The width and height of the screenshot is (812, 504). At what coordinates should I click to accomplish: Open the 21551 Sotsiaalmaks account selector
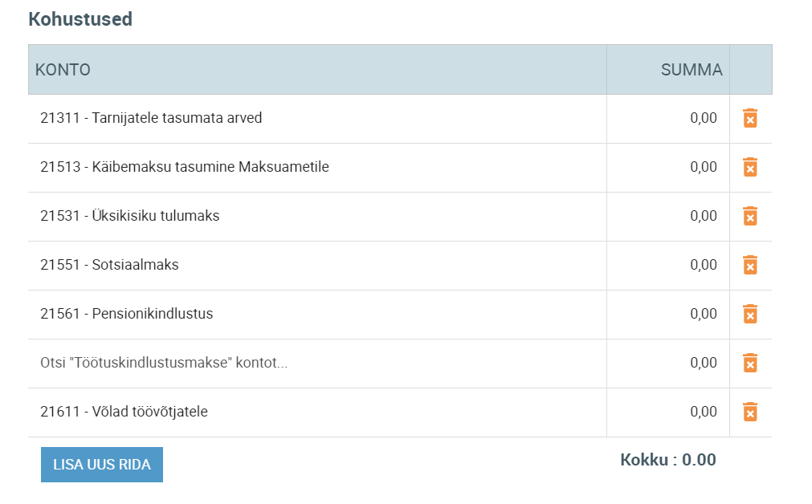[x=317, y=266]
